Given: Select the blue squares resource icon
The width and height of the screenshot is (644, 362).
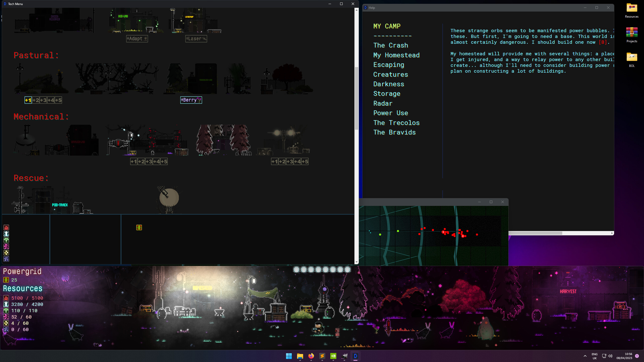Looking at the screenshot, I should pyautogui.click(x=6, y=259).
